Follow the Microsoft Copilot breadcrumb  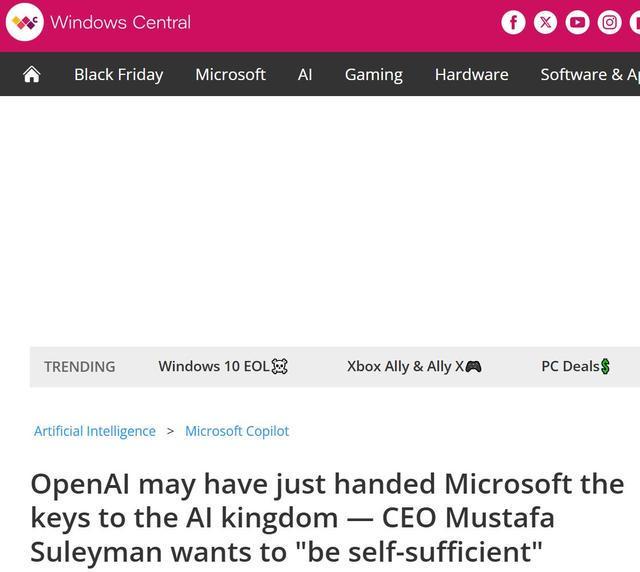(x=237, y=431)
